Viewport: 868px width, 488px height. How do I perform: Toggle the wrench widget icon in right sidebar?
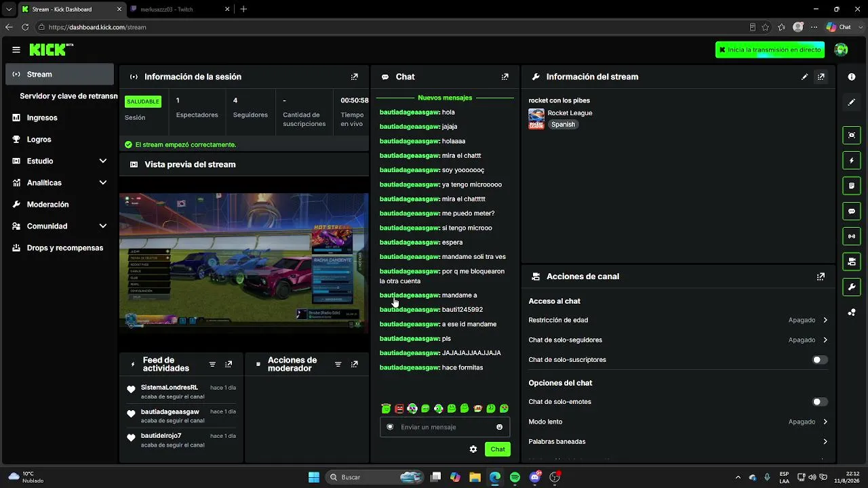click(x=852, y=287)
